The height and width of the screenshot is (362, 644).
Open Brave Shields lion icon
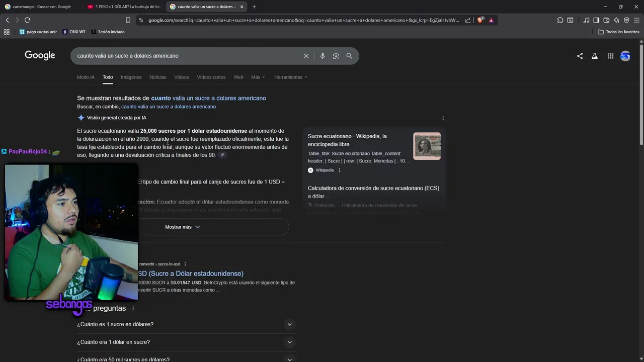(x=480, y=20)
